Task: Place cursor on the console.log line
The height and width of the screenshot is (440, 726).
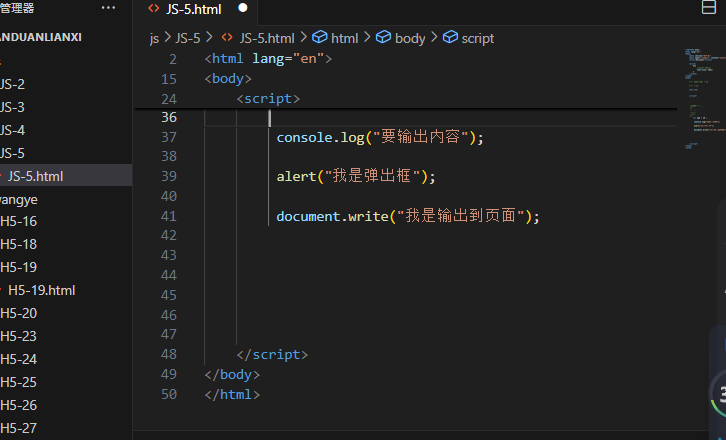Action: point(380,137)
